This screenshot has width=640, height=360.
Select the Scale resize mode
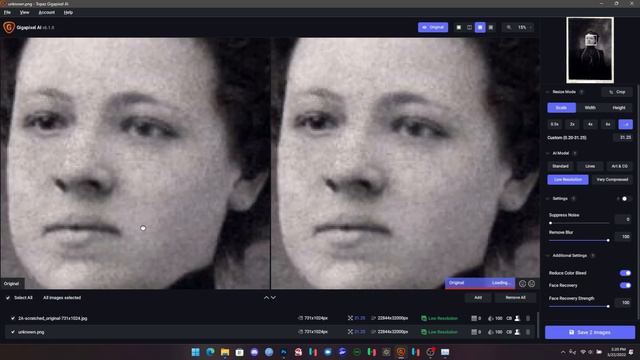click(x=562, y=108)
